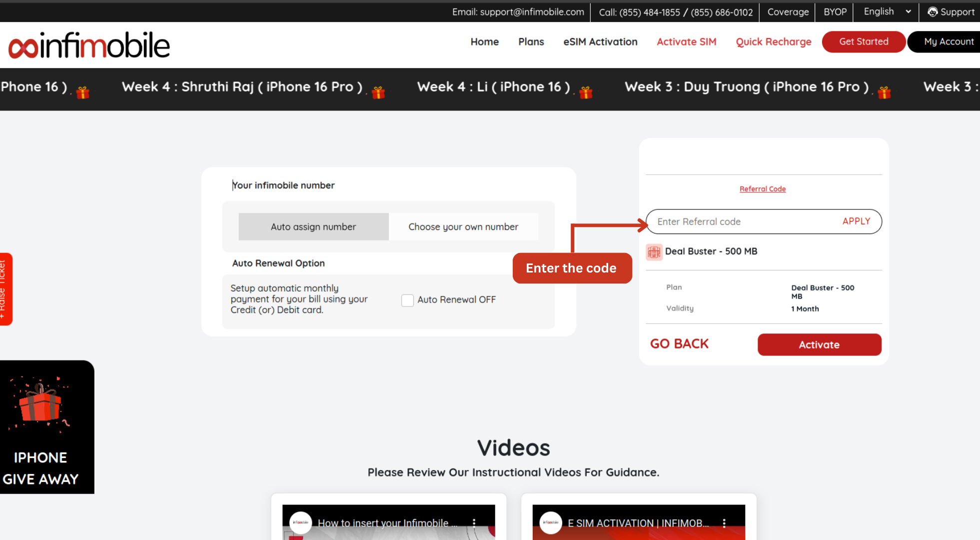Click gift icon after Duy Truong winner
This screenshot has width=980, height=540.
coord(884,92)
